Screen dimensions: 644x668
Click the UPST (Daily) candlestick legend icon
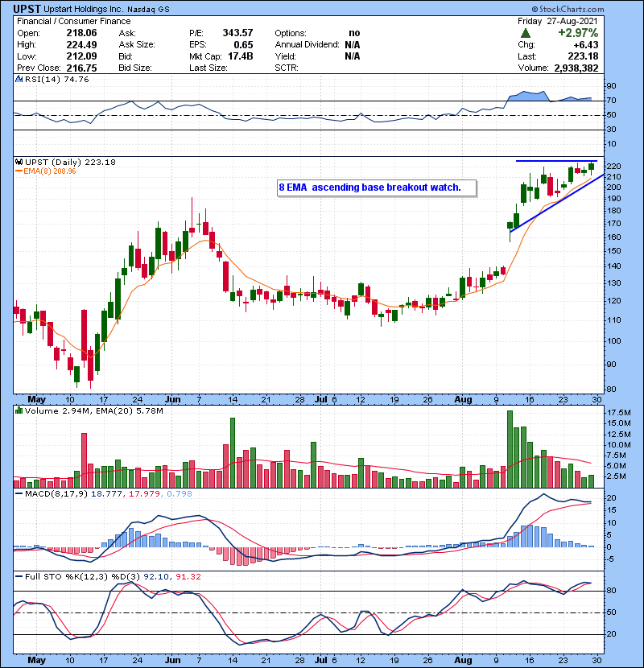19,163
